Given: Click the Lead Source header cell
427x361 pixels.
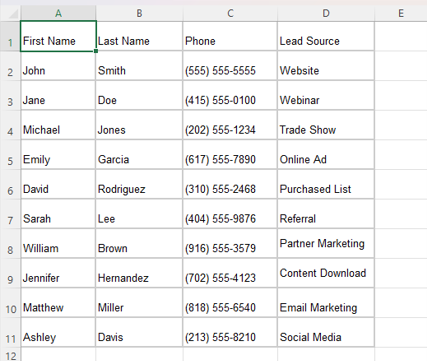Looking at the screenshot, I should click(x=326, y=36).
